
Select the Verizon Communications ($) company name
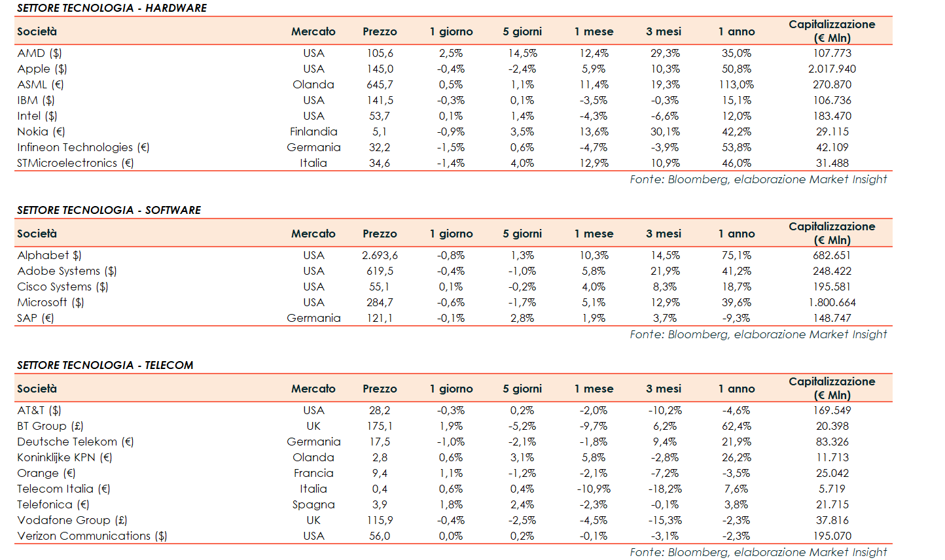[x=92, y=536]
